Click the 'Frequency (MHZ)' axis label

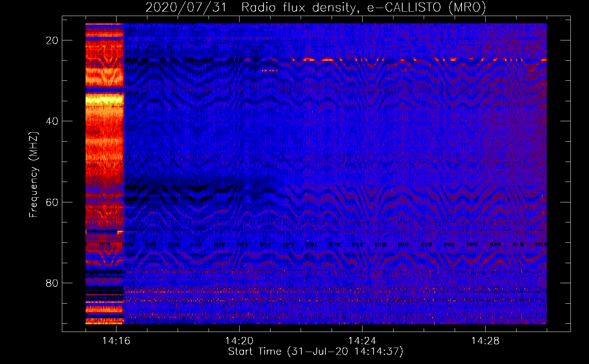33,174
